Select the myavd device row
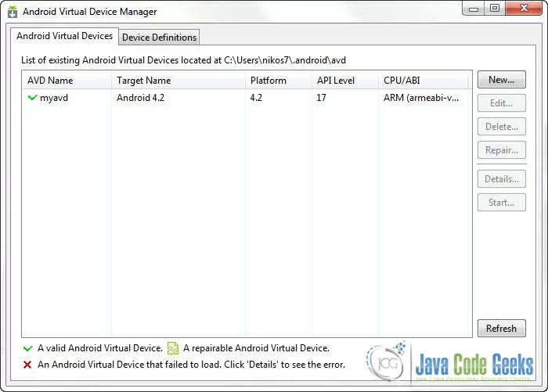548x392 pixels. tap(247, 98)
